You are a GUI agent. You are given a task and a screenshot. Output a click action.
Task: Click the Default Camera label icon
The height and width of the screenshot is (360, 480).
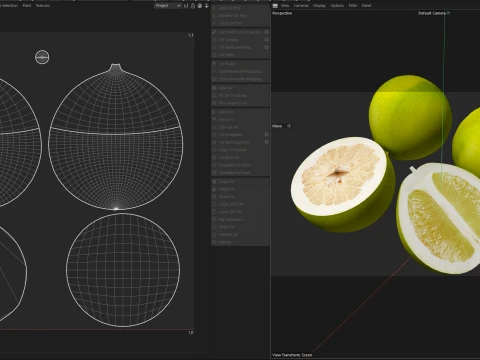coord(449,13)
